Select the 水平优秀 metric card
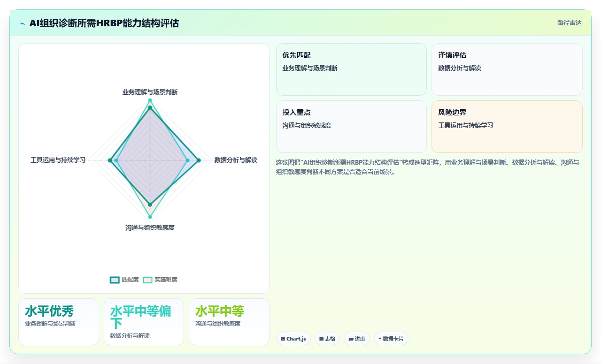601x364 pixels. point(59,322)
